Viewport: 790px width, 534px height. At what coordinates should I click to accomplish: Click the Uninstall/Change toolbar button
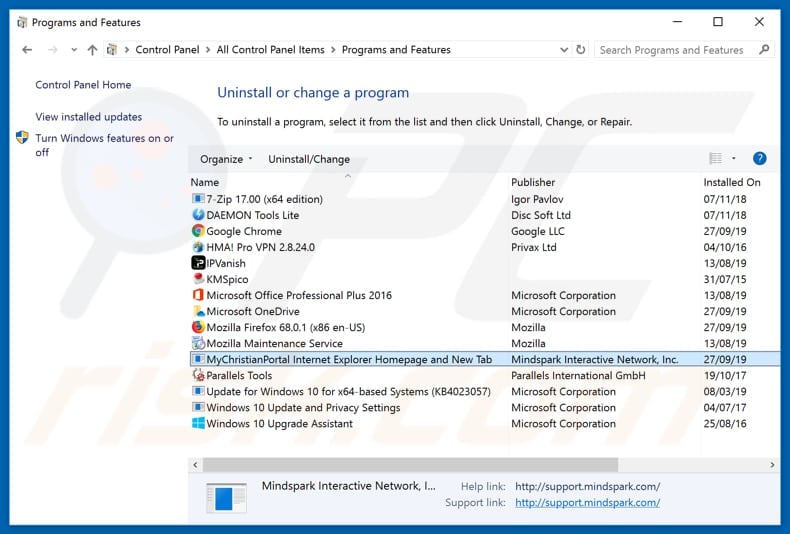309,159
